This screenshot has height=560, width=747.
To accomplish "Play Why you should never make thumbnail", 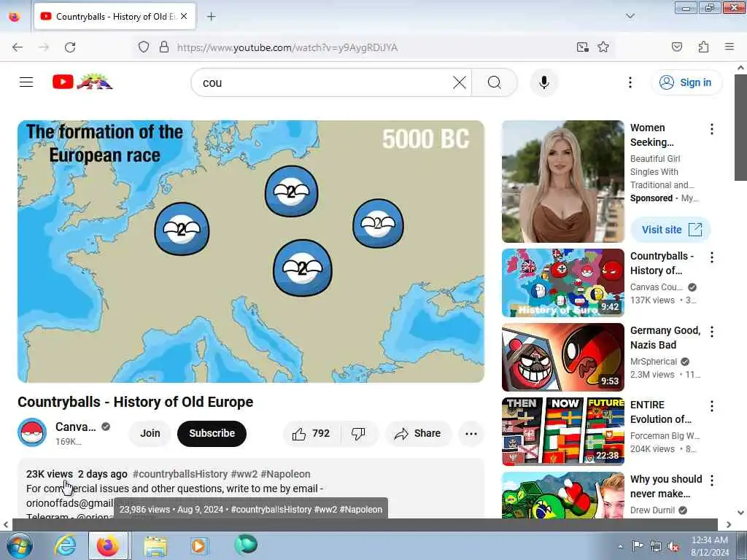I will 562,495.
